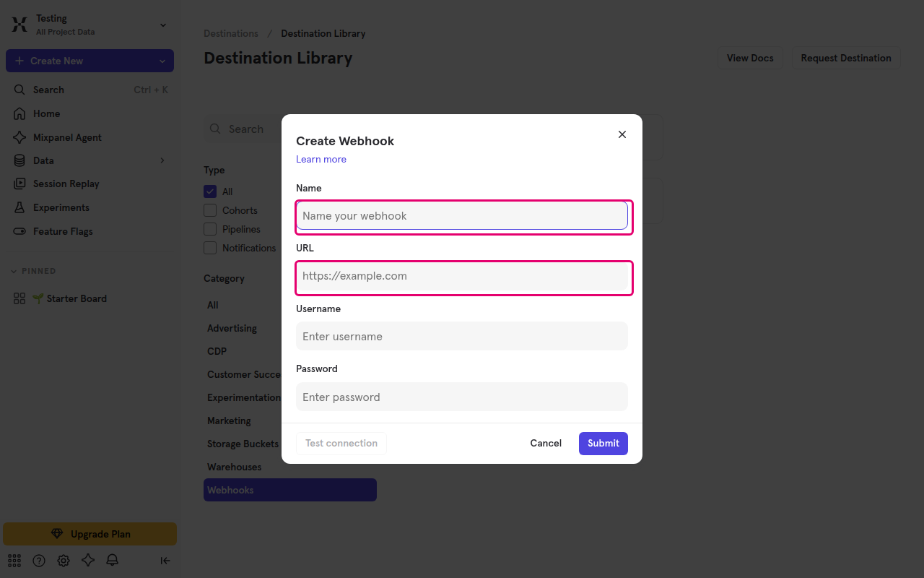Click the Mixpanel Agent sparkle icon

click(19, 137)
